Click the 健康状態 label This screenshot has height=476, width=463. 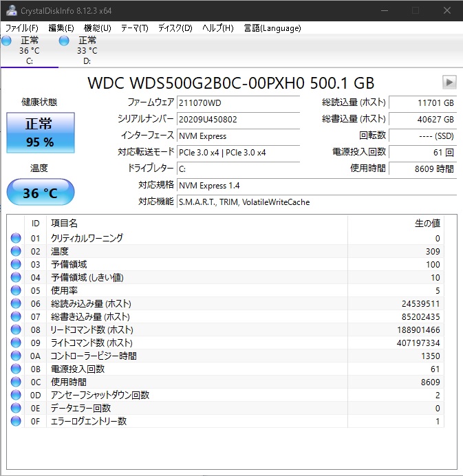coord(39,102)
